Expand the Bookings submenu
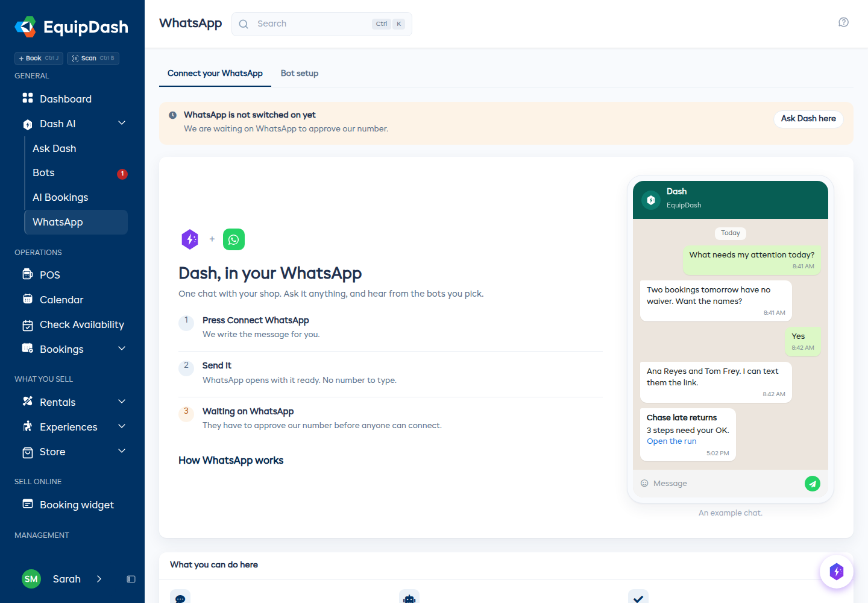The height and width of the screenshot is (603, 868). tap(122, 349)
